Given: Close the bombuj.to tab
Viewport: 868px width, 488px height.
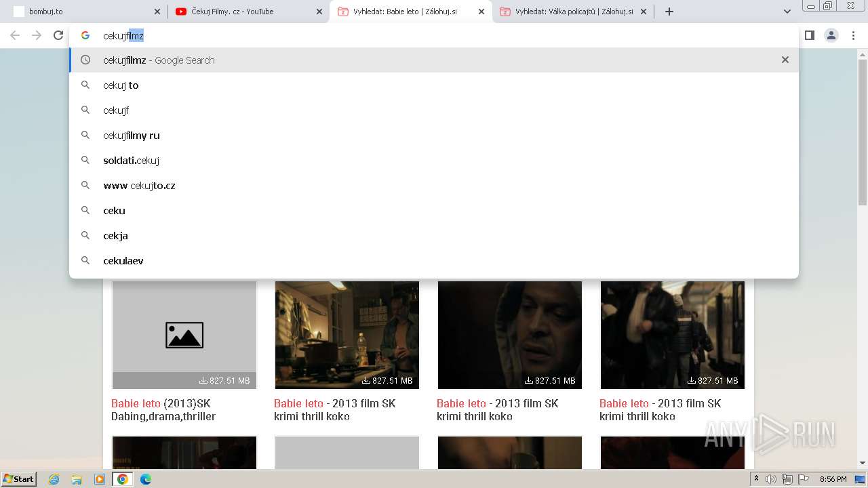Looking at the screenshot, I should pos(157,12).
